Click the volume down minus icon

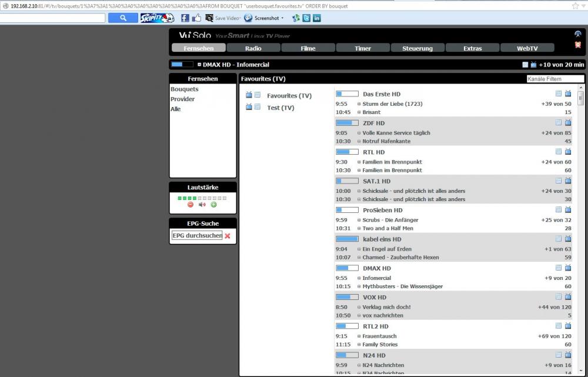[x=191, y=205]
